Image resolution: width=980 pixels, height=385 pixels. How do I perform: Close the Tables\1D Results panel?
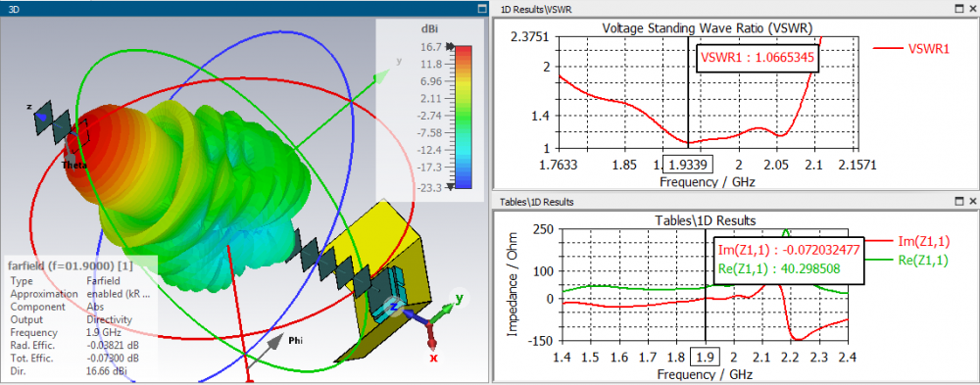click(x=972, y=202)
